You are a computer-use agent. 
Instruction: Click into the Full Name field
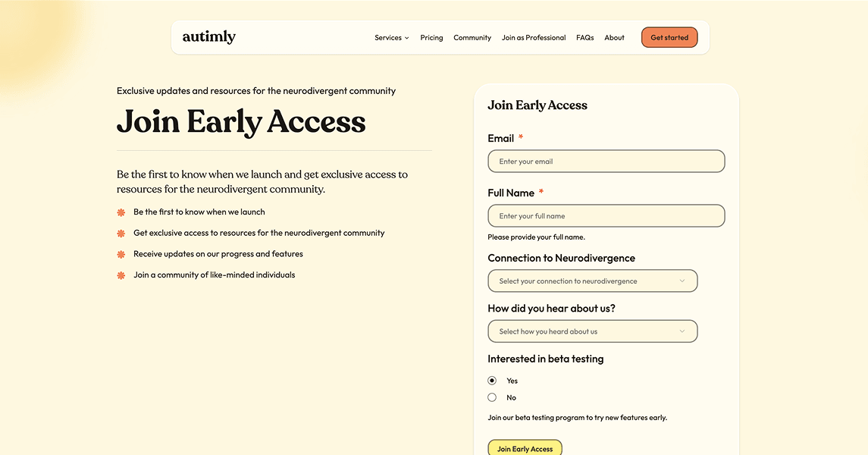coord(606,216)
